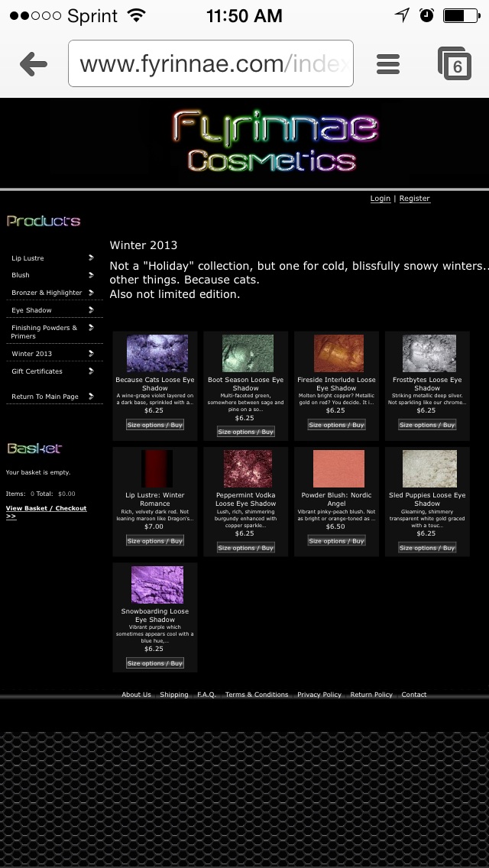Click Size options / Buy for Winter Romance
The height and width of the screenshot is (868, 489).
(155, 540)
